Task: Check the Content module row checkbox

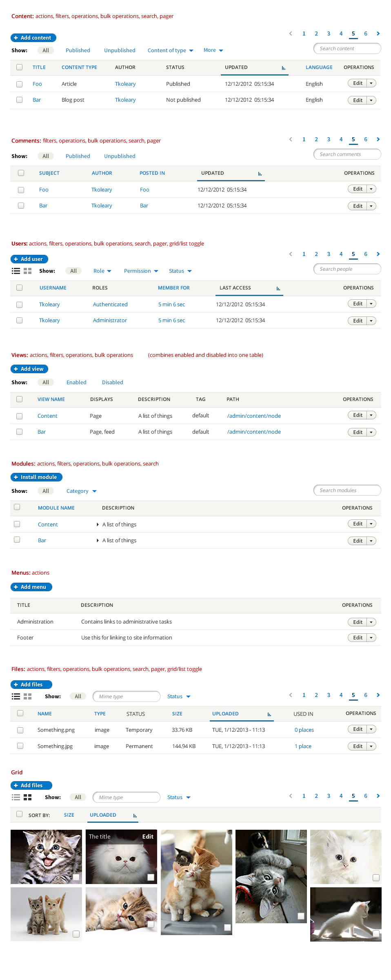Action: coord(17,524)
